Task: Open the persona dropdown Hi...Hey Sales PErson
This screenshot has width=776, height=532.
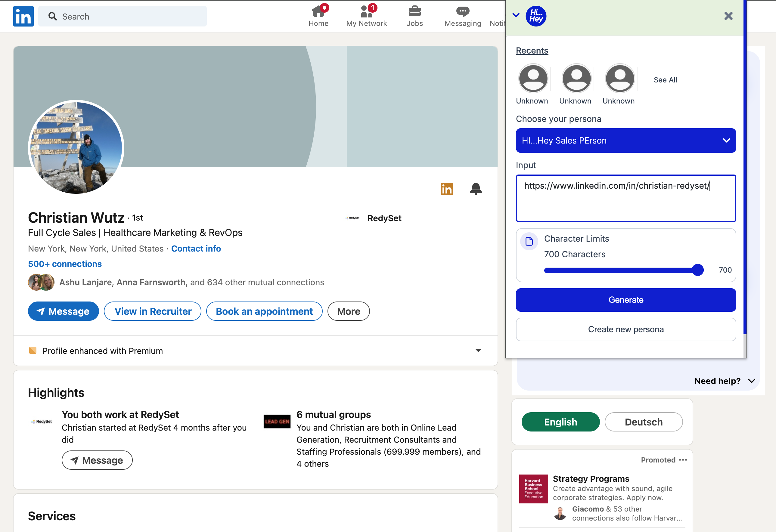Action: (625, 141)
